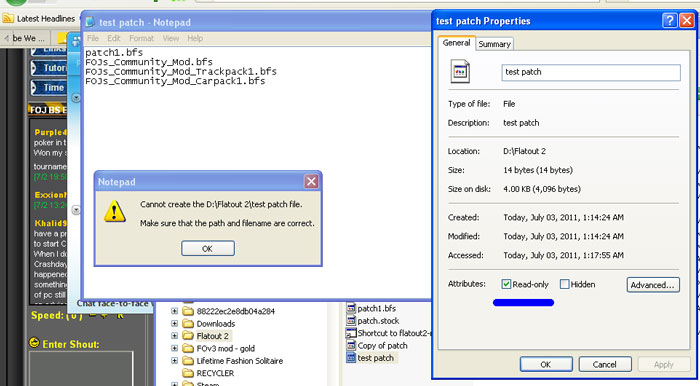Image resolution: width=700 pixels, height=386 pixels.
Task: Open the View menu in Notepad
Action: [x=171, y=38]
